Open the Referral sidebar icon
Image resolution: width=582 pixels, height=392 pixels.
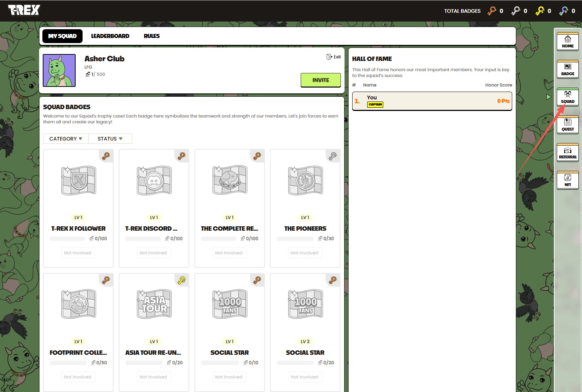point(567,153)
